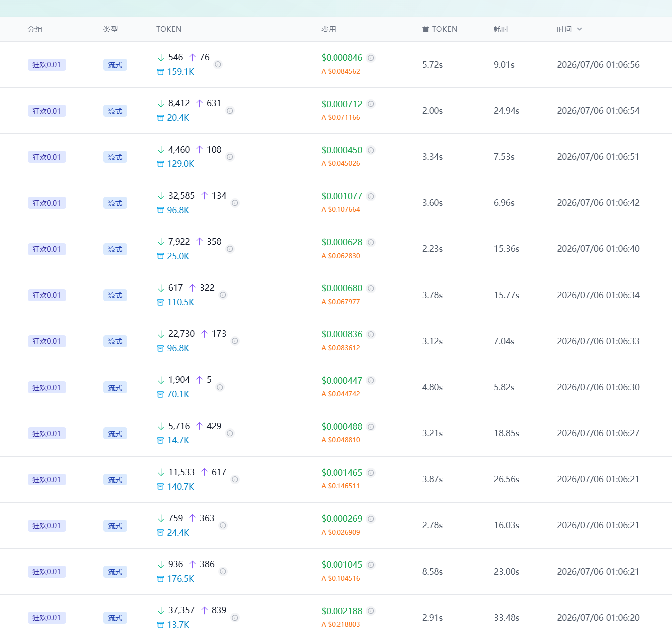Click 流式 type tag in second row

click(x=115, y=111)
